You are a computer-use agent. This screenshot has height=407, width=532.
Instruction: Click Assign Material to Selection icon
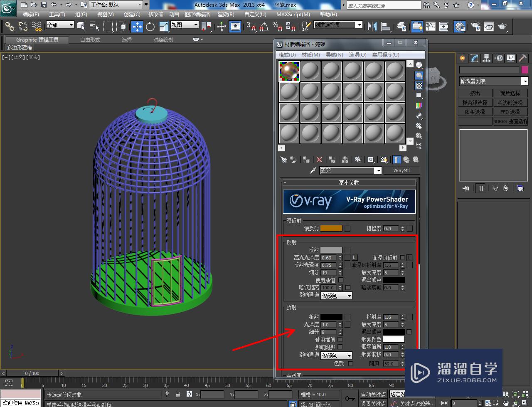(x=306, y=160)
